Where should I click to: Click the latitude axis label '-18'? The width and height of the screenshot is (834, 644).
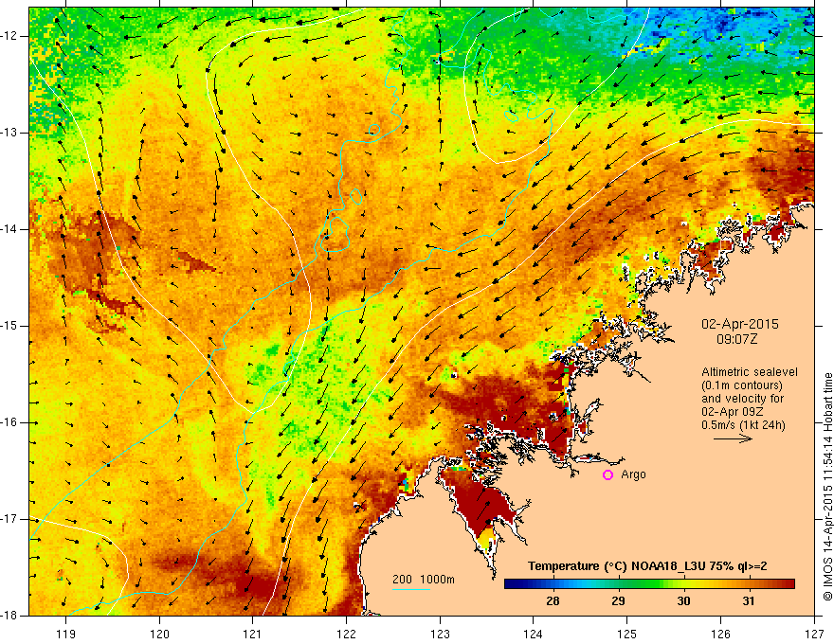pos(9,616)
